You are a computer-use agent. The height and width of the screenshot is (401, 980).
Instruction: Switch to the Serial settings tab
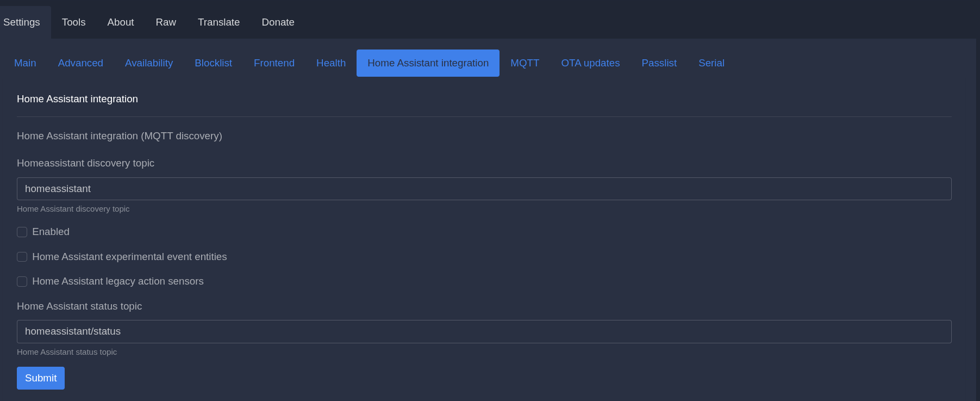(x=711, y=63)
